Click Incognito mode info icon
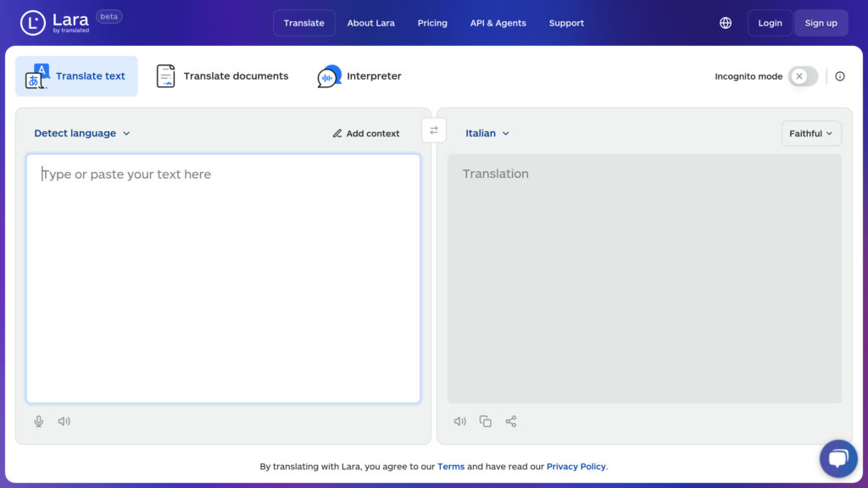Image resolution: width=868 pixels, height=488 pixels. [x=840, y=76]
